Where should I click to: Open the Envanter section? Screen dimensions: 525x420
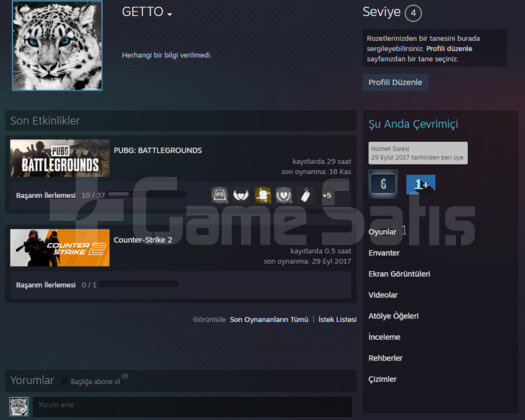(384, 253)
